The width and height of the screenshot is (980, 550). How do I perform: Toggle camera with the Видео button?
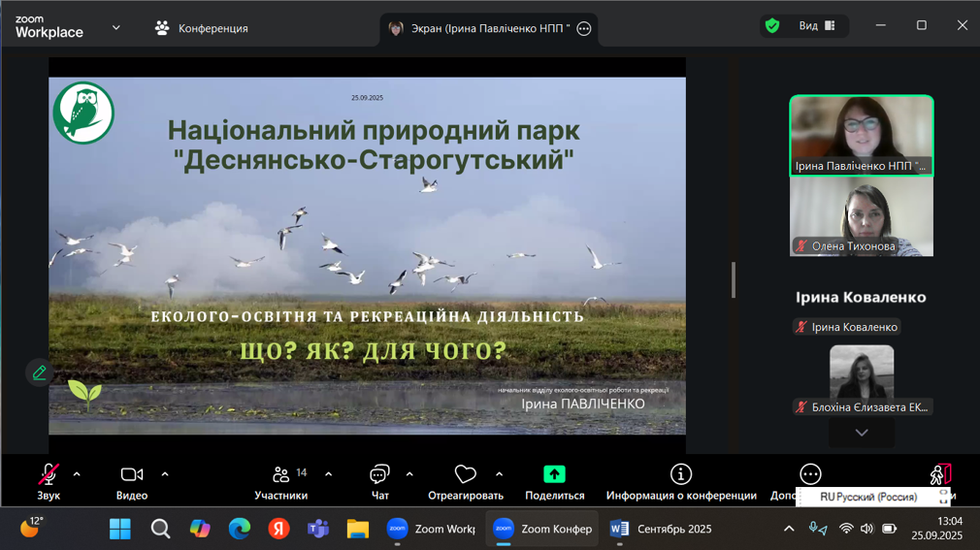point(132,480)
